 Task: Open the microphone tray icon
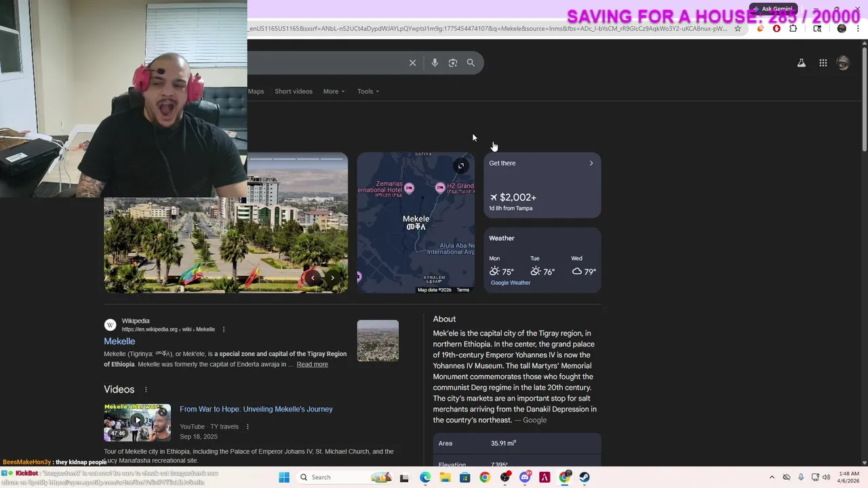[801, 477]
